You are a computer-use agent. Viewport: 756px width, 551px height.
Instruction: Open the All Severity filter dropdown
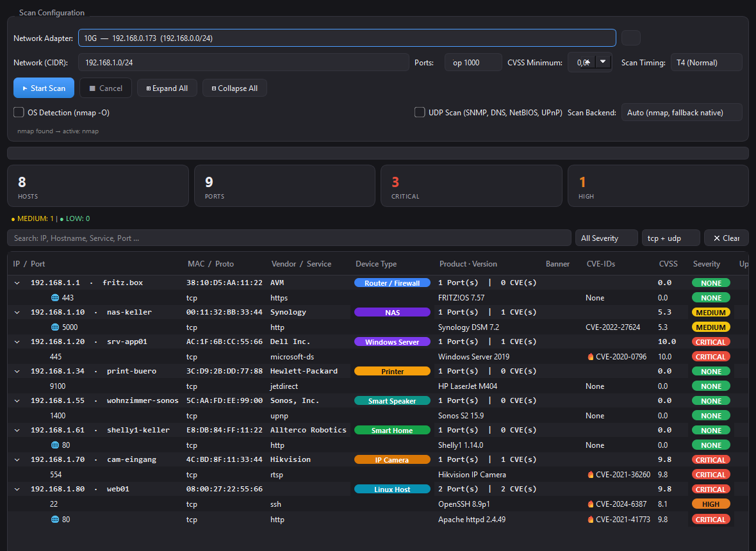coord(606,238)
